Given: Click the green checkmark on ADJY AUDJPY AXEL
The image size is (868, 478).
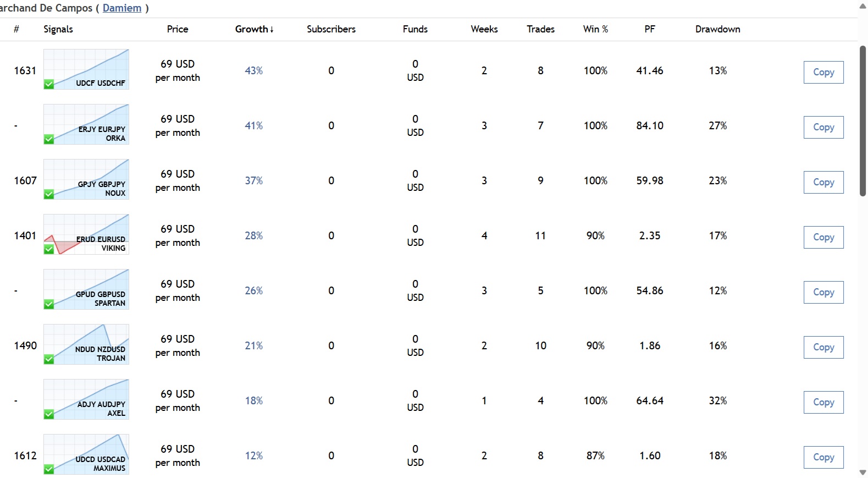Looking at the screenshot, I should (49, 414).
